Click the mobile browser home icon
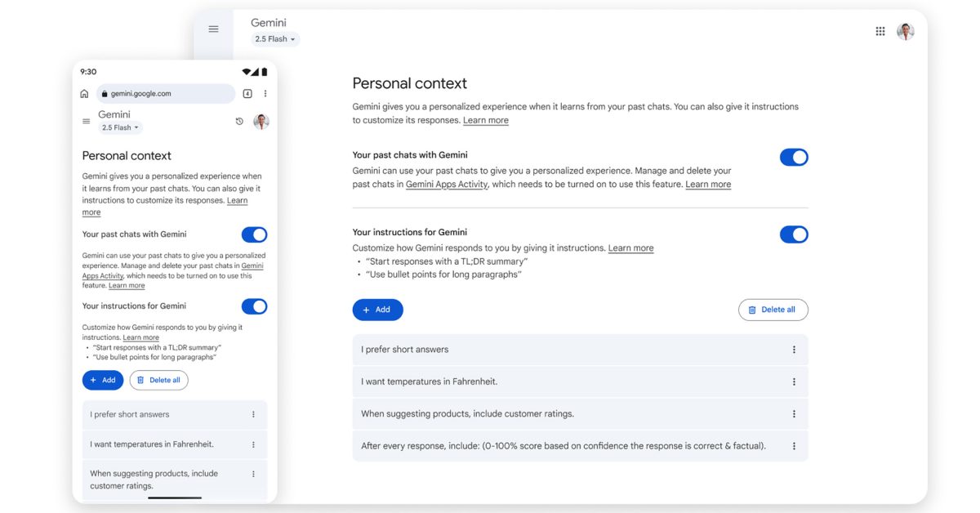Viewport: 980px width, 513px height. [84, 94]
